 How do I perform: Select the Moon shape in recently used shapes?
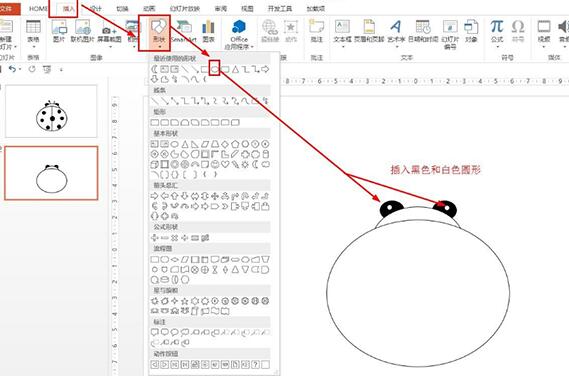point(155,69)
